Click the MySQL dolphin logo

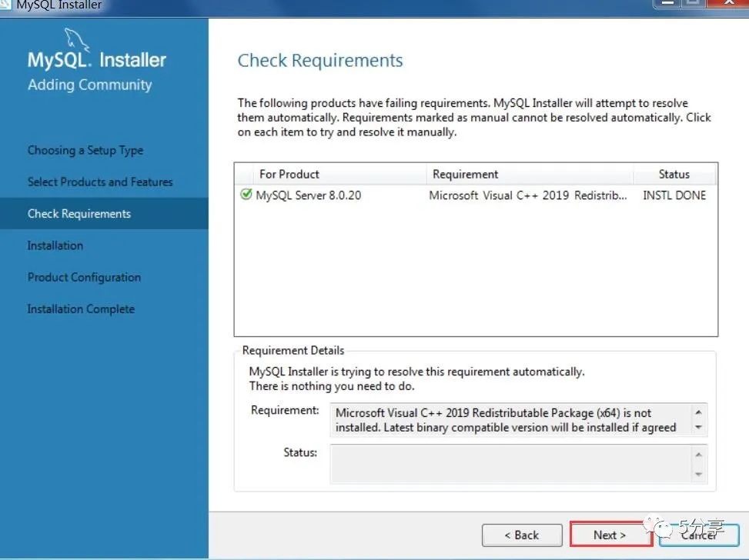[x=77, y=40]
